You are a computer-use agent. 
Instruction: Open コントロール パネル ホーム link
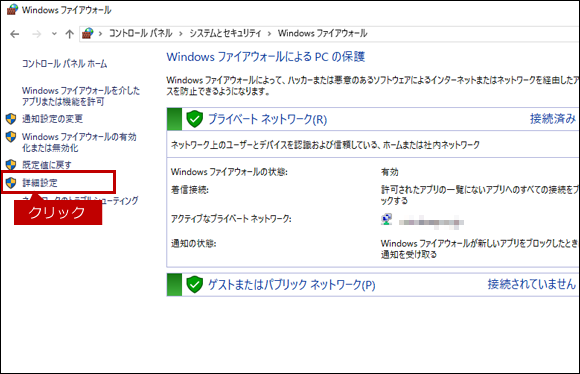64,64
